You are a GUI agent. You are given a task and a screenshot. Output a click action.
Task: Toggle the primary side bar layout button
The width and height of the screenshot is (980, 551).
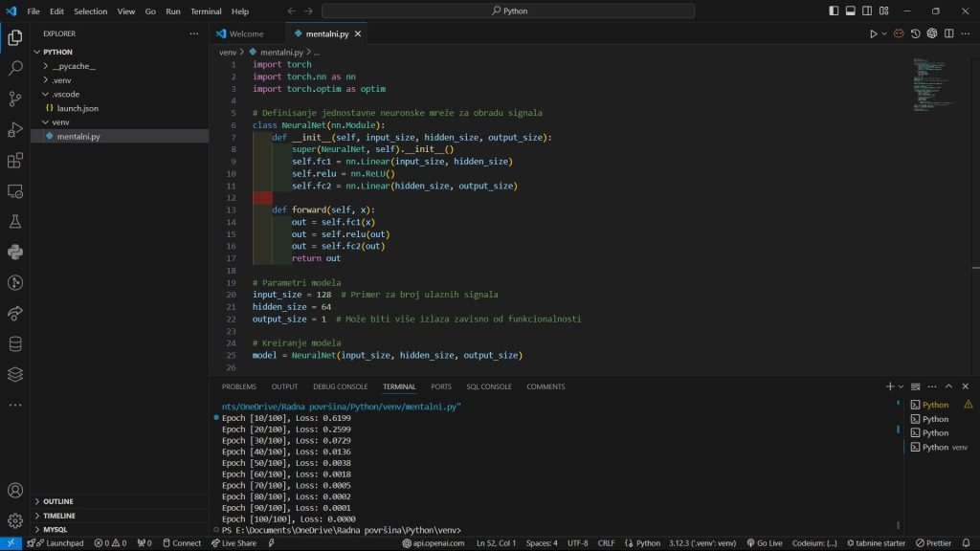pyautogui.click(x=834, y=11)
